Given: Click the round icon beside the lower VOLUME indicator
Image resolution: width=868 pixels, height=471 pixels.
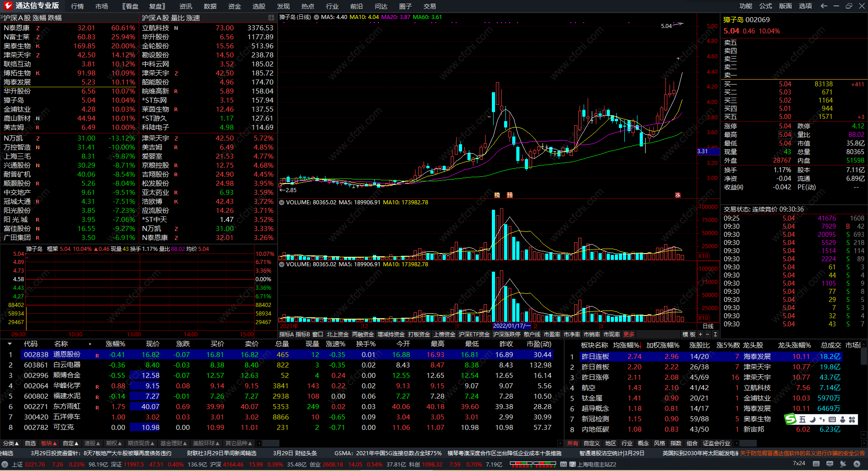Looking at the screenshot, I should [x=282, y=264].
